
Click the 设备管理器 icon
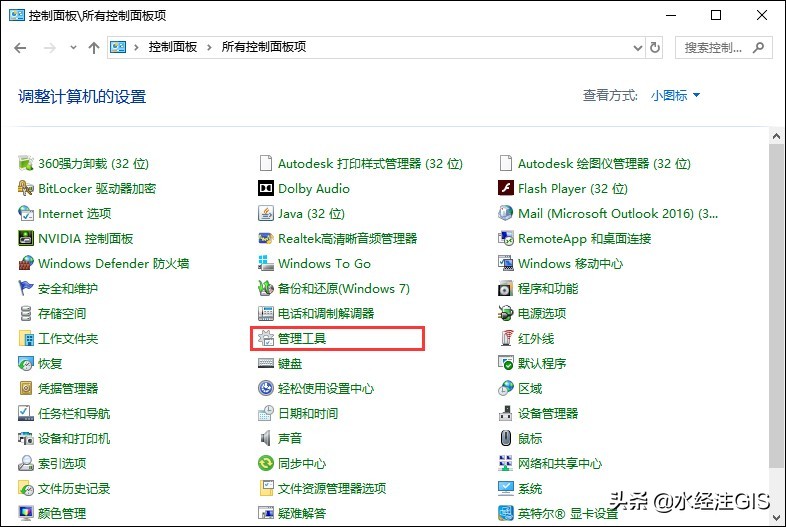[506, 414]
